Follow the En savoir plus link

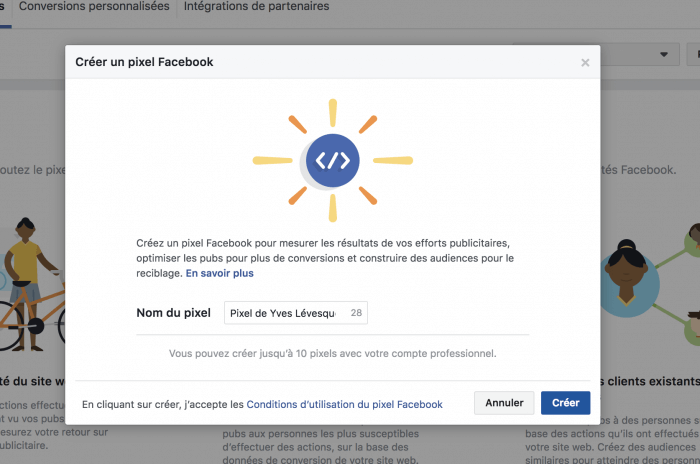click(219, 273)
